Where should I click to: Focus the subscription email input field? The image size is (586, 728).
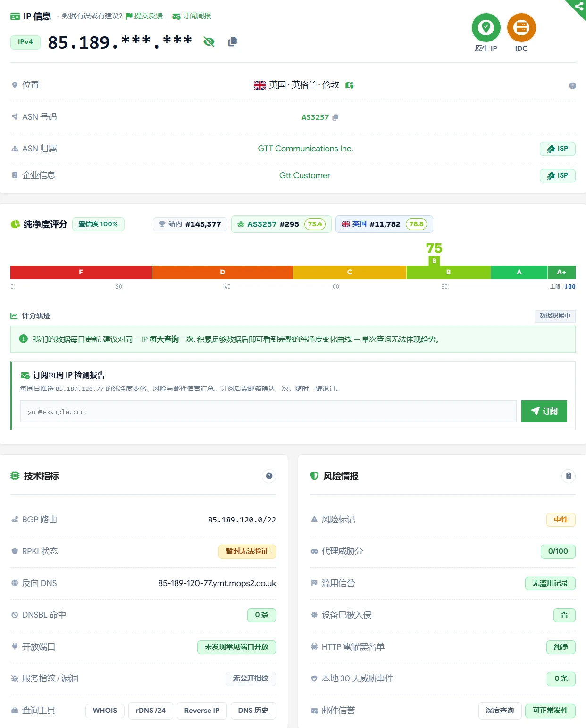click(268, 412)
